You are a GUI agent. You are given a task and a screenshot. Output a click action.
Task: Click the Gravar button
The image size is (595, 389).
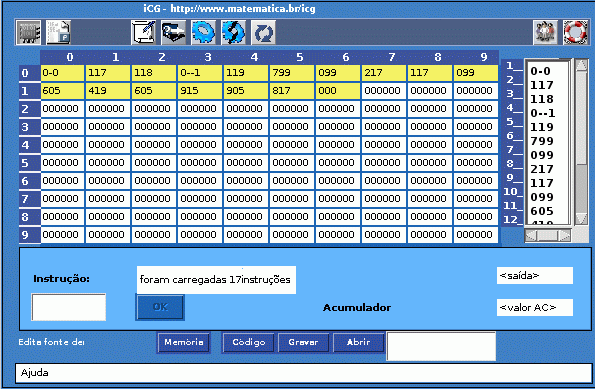303,342
